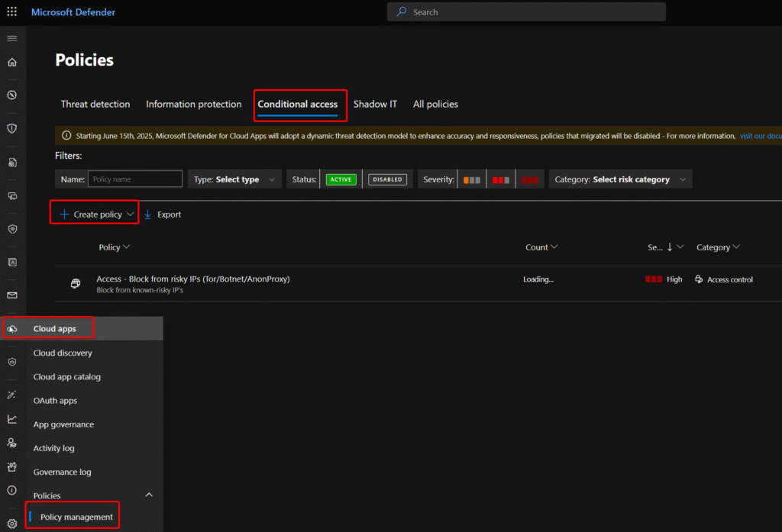Switch to the Threat detection tab
782x532 pixels.
(x=95, y=104)
